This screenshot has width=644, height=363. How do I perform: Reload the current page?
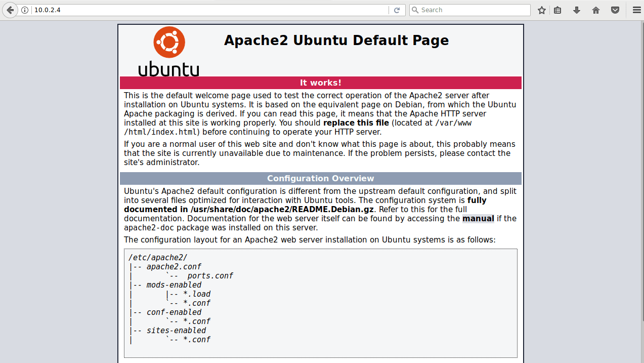point(397,10)
